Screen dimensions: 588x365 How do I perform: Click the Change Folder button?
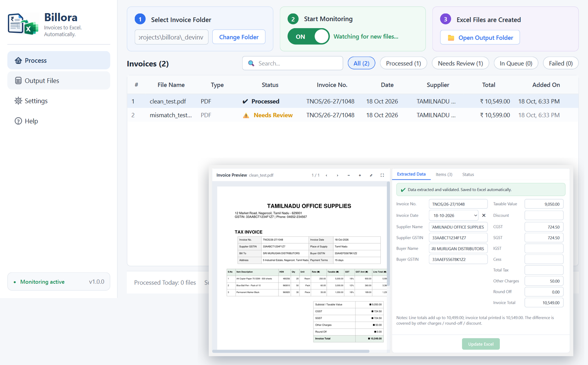point(239,37)
